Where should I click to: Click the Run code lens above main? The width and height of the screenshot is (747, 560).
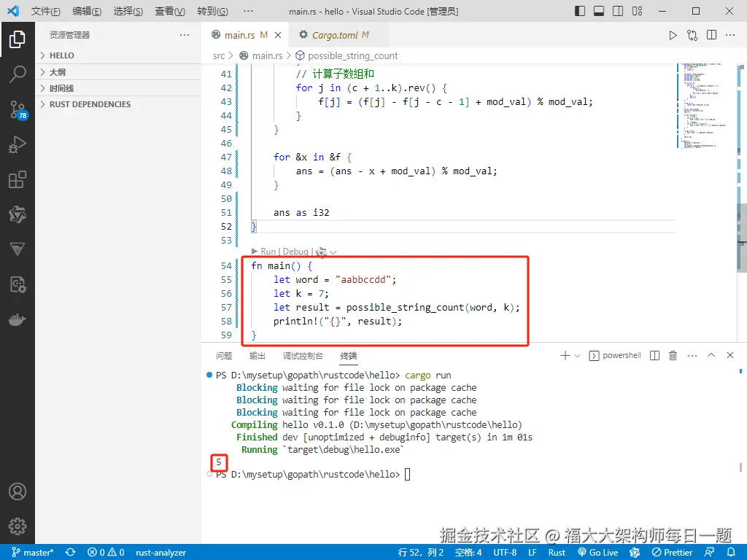(268, 252)
